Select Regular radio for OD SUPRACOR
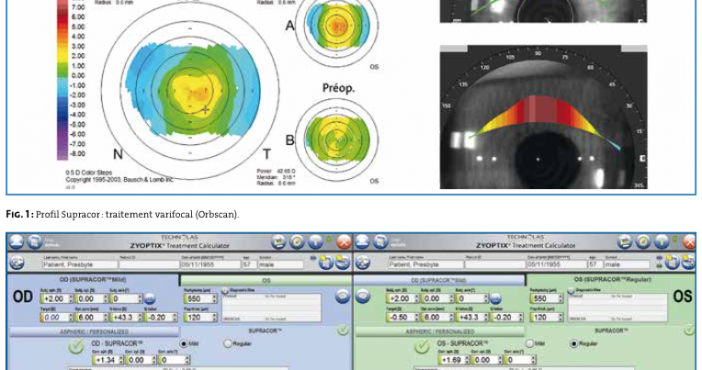The image size is (702, 370). [228, 344]
